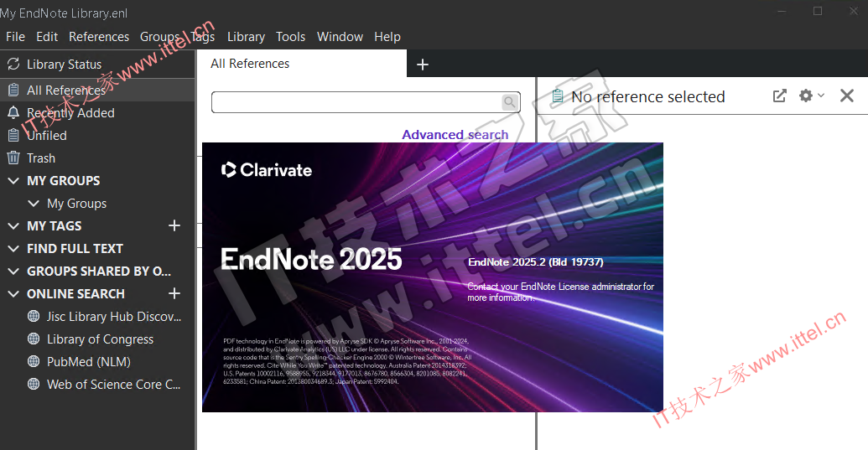The height and width of the screenshot is (450, 868).
Task: Open Recently Added bell item
Action: click(x=70, y=112)
